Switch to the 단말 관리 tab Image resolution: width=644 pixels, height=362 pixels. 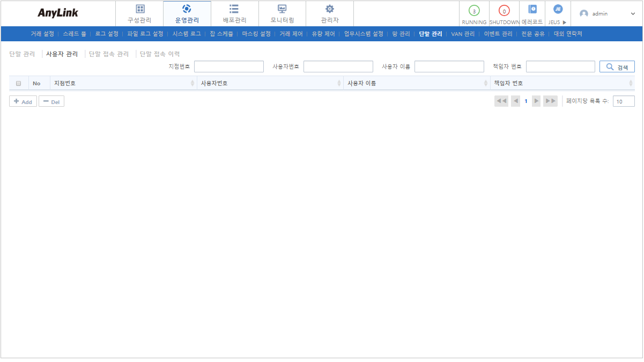[x=21, y=54]
